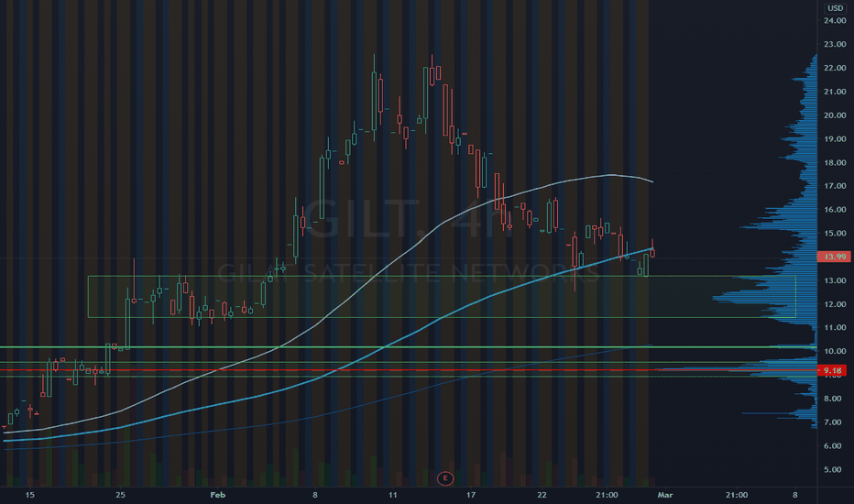Click the 18.00 price axis label
Screen dimensions: 854x504
point(835,162)
